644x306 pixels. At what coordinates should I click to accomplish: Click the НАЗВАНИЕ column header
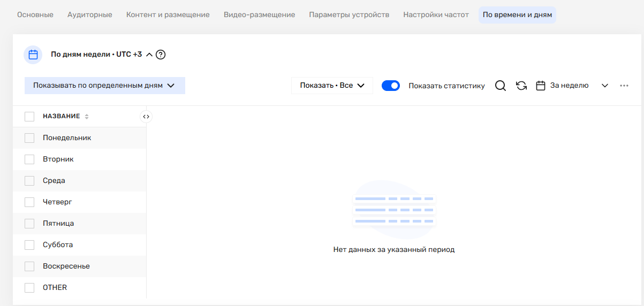coord(62,116)
